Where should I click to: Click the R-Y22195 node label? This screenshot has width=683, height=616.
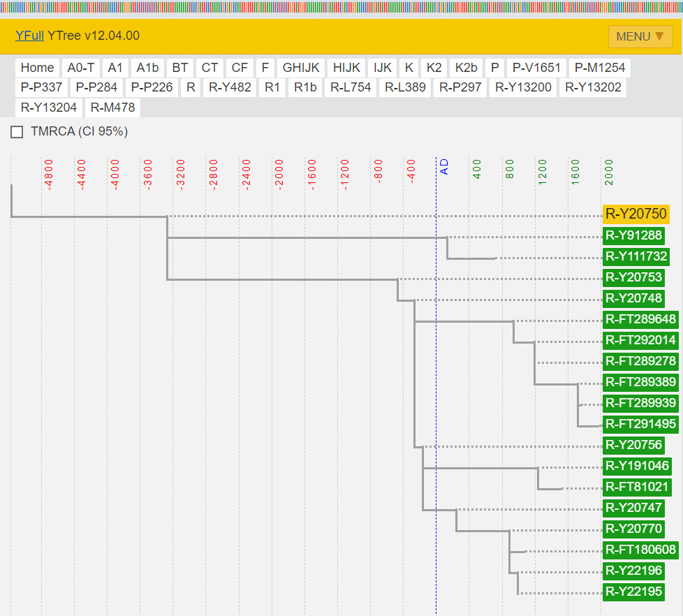coord(633,592)
